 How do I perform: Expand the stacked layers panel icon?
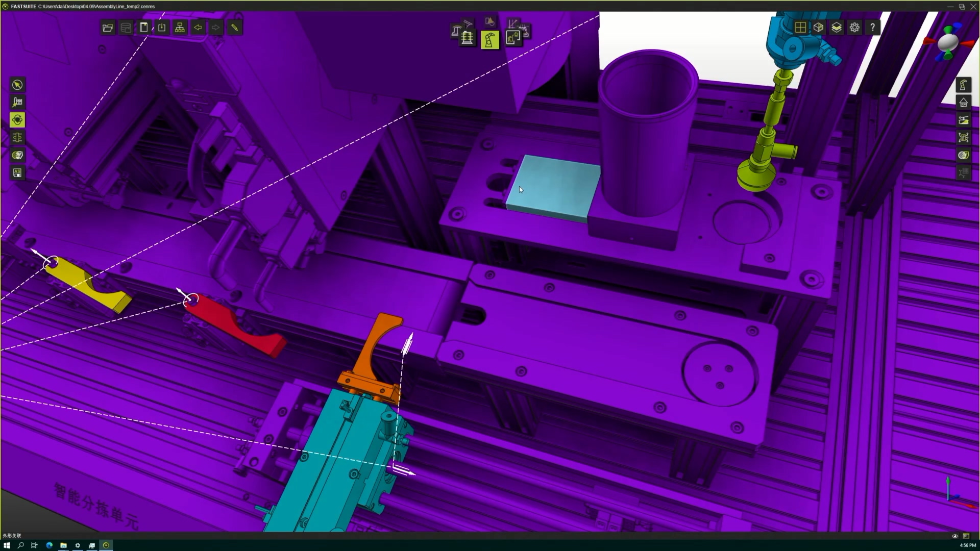point(837,28)
